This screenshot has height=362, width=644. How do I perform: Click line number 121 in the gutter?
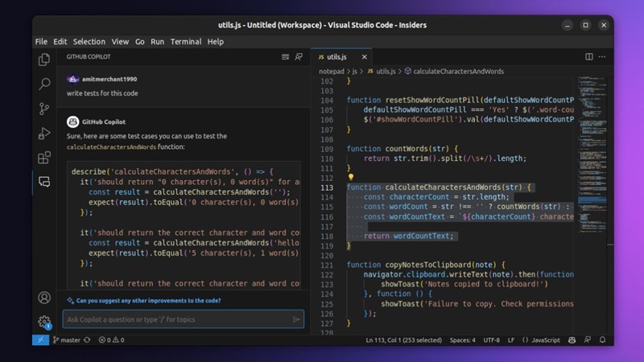pyautogui.click(x=327, y=265)
